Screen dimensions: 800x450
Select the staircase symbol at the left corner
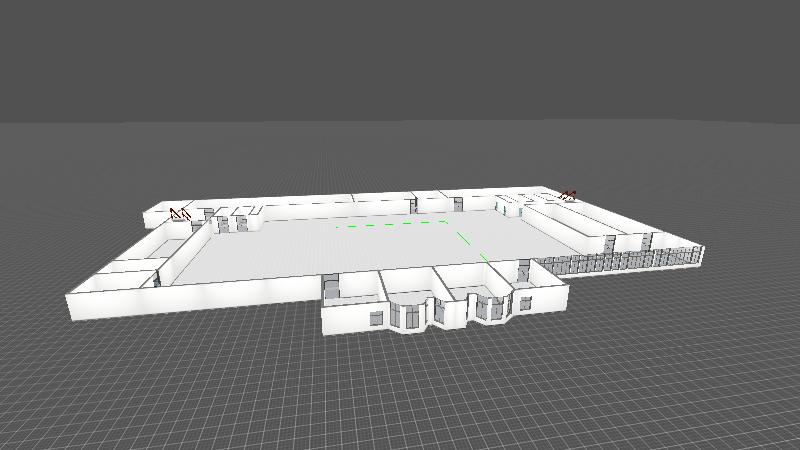coord(180,214)
